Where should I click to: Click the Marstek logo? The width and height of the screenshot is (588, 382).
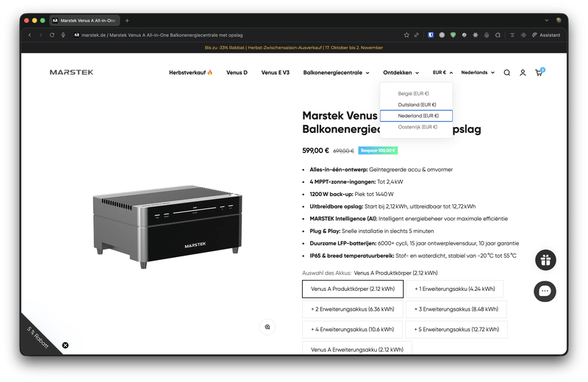point(71,72)
